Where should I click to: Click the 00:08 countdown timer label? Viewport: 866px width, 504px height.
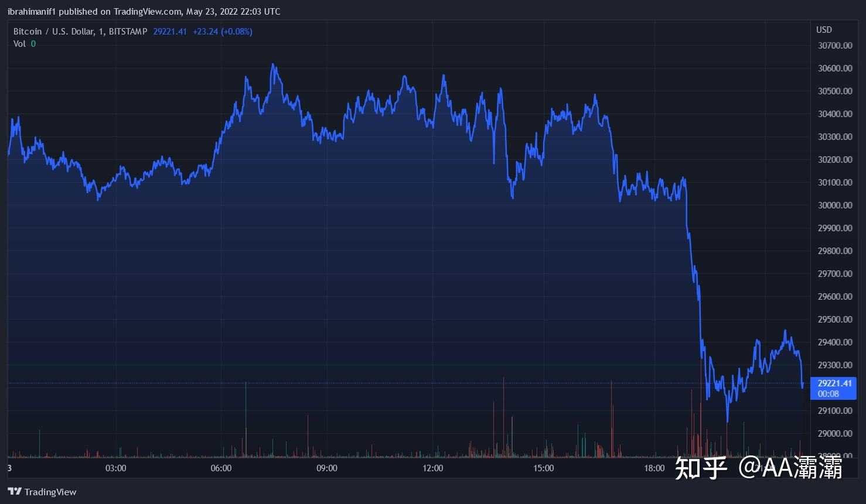tap(828, 393)
